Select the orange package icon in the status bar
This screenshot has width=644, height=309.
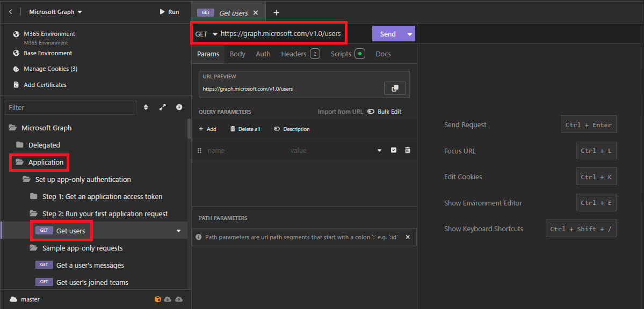click(x=157, y=299)
